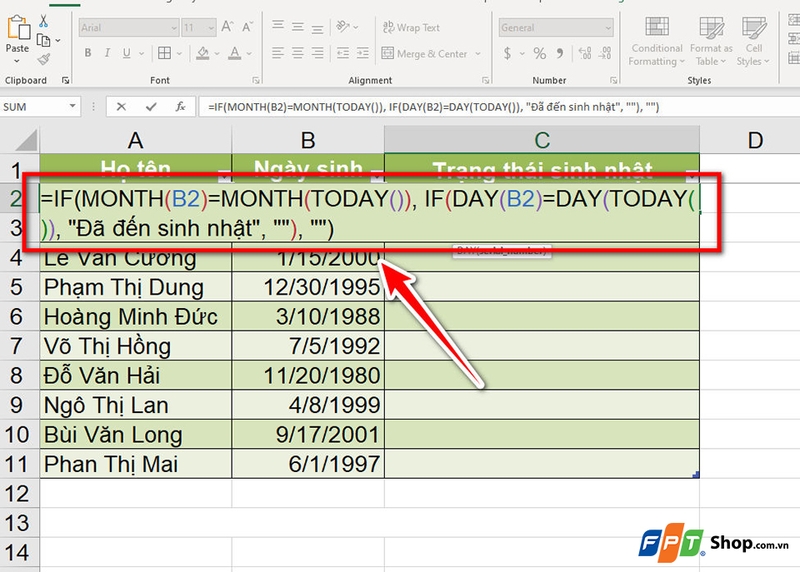
Task: Open the Fill Color dropdown arrow
Action: click(217, 54)
